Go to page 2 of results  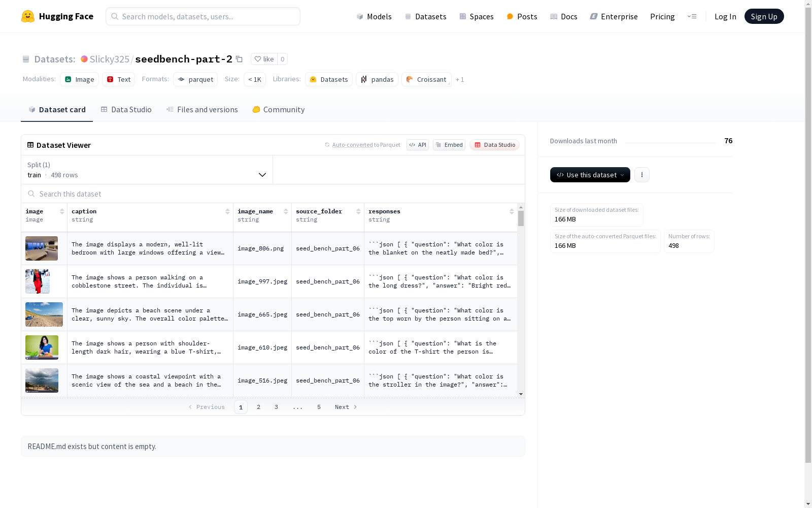[x=258, y=407]
